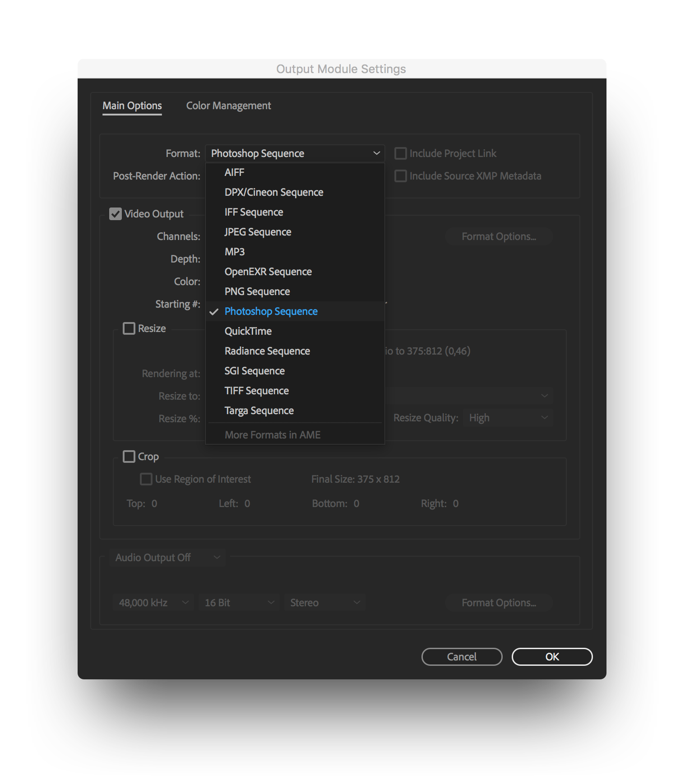This screenshot has width=685, height=784.
Task: Open the Stereo channels dropdown
Action: point(325,603)
